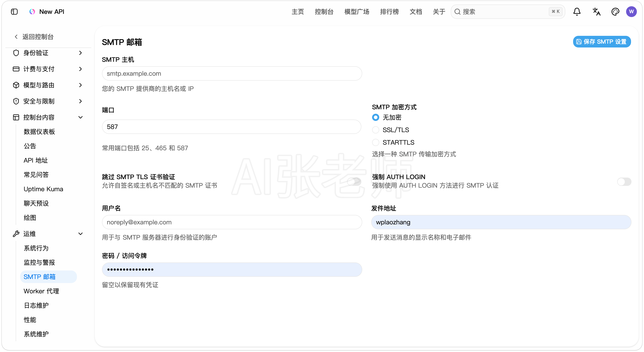Open 系统行为 in the sidebar
644x352 pixels.
click(x=36, y=248)
